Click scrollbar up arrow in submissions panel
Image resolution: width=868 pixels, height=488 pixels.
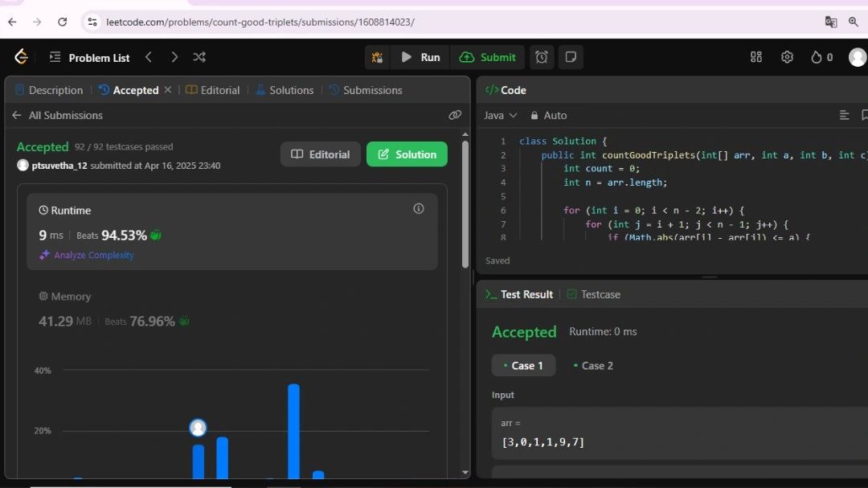pyautogui.click(x=465, y=134)
